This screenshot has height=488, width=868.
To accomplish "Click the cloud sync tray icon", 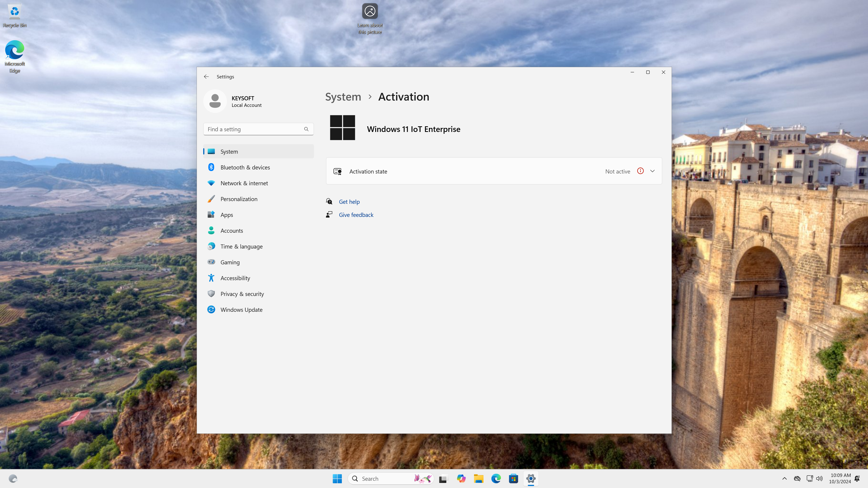I will coord(797,479).
